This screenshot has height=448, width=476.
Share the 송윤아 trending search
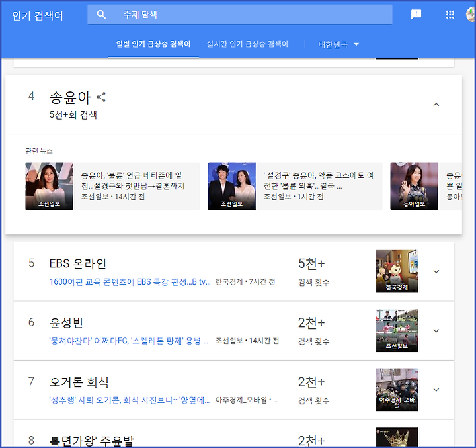coord(101,97)
